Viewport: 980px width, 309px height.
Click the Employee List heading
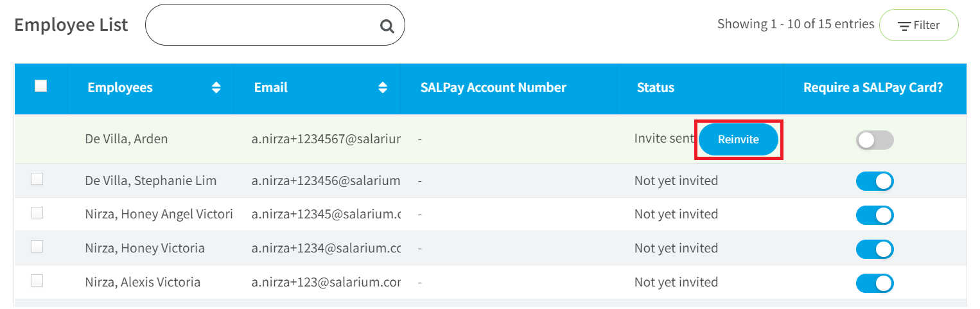(x=71, y=25)
